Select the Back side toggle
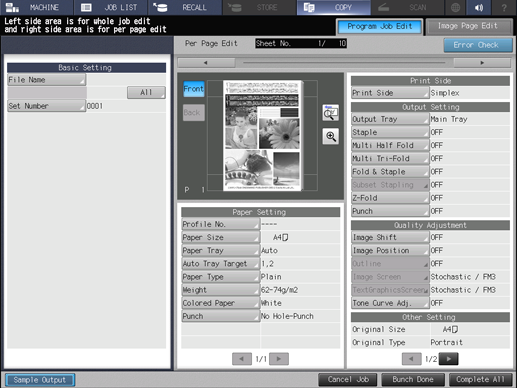This screenshot has height=388, width=517. click(194, 113)
